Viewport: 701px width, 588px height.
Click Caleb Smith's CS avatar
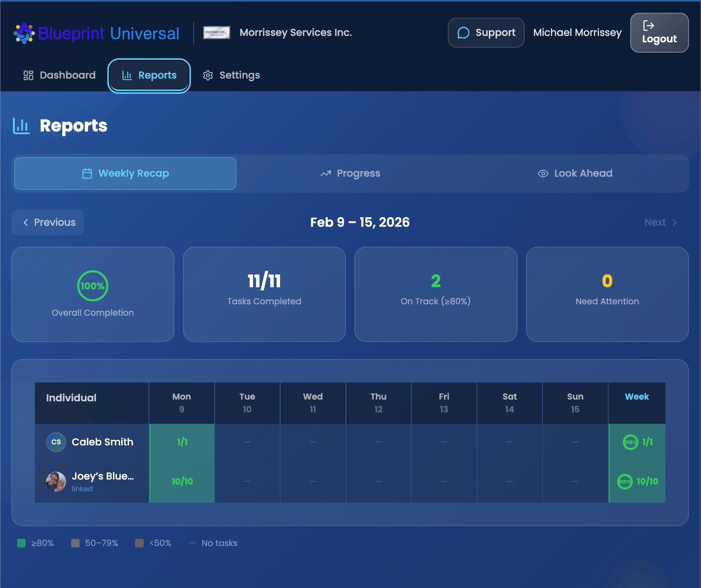[x=56, y=442]
